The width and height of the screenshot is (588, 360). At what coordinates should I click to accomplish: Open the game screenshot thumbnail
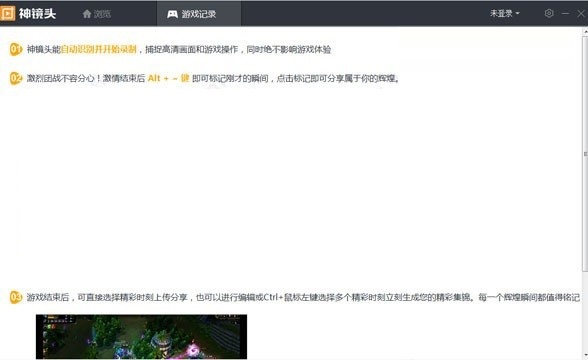141,337
